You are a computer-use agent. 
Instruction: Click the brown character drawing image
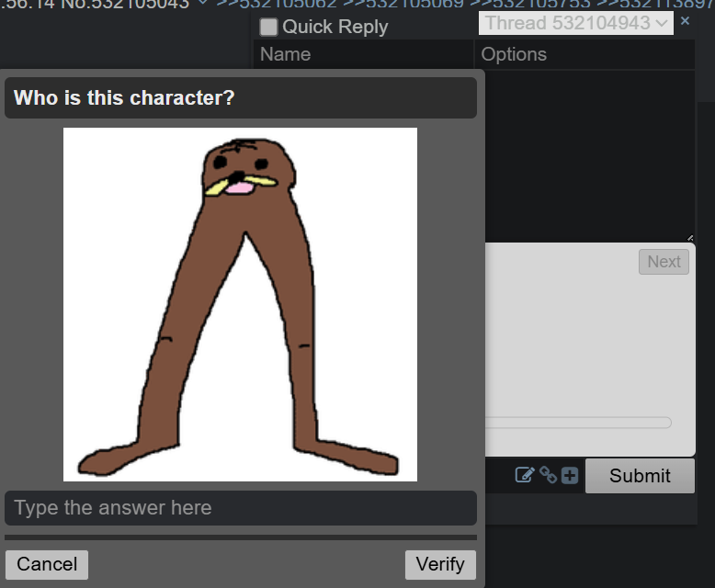[x=240, y=304]
